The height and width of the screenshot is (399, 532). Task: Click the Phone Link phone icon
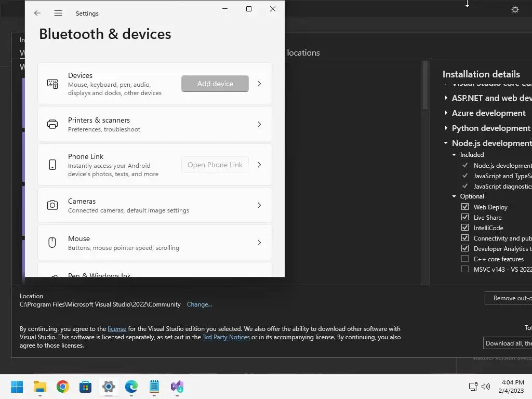point(52,165)
